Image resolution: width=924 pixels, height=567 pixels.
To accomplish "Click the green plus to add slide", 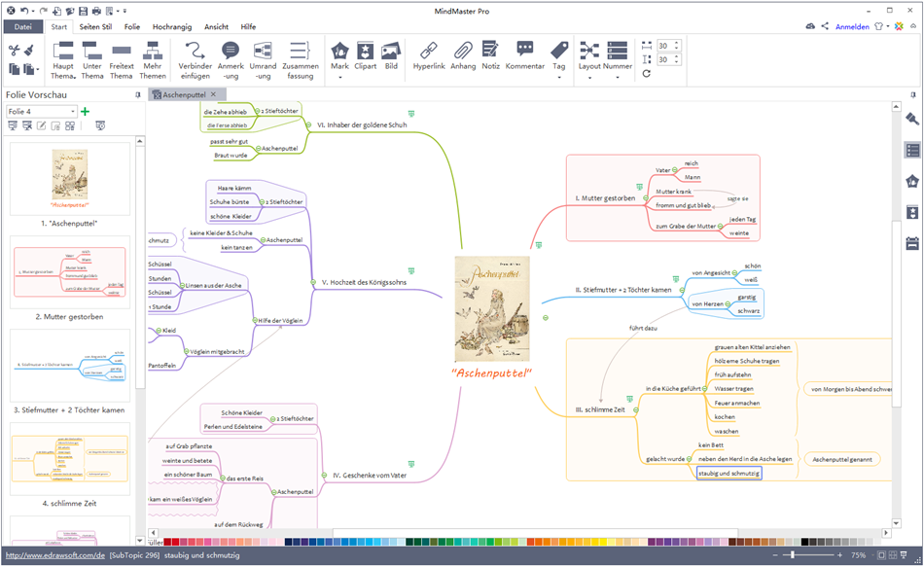I will point(86,112).
